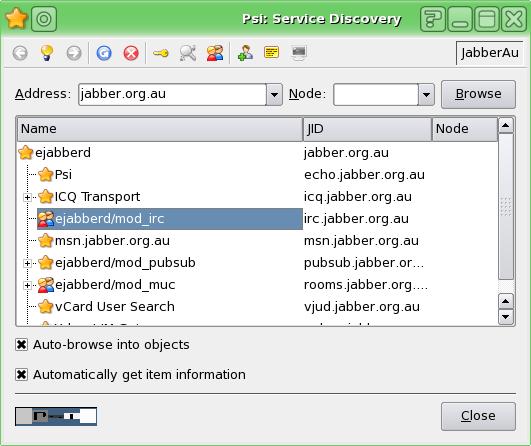The image size is (531, 446).
Task: Click the Browse button
Action: (x=478, y=94)
